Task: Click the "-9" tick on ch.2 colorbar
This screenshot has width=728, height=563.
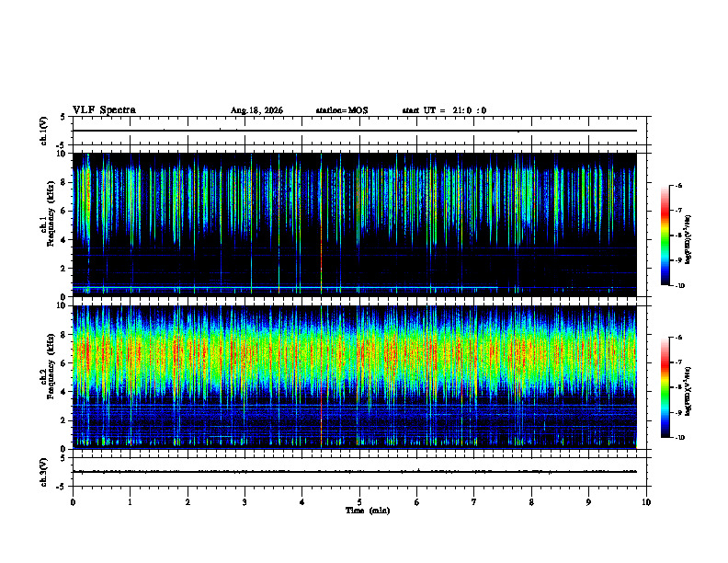Action: pos(678,412)
